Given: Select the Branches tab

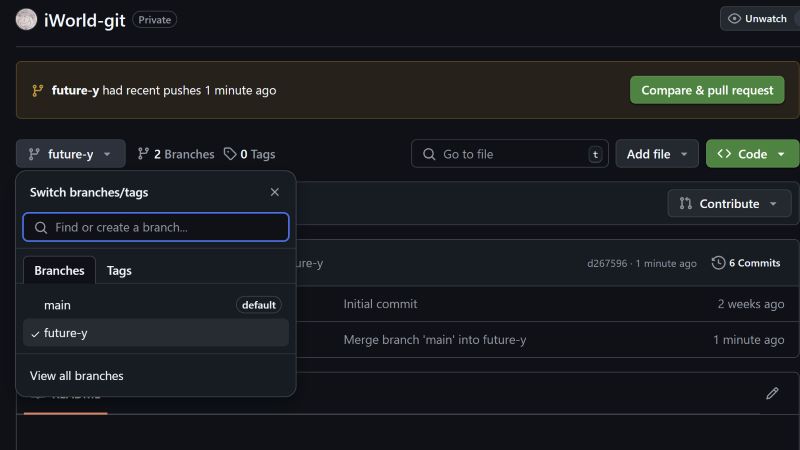Looking at the screenshot, I should [59, 270].
